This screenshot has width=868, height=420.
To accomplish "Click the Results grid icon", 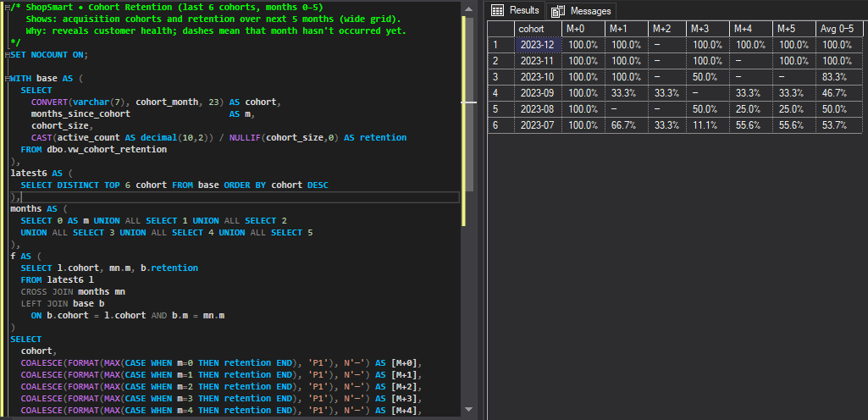I will [x=498, y=10].
